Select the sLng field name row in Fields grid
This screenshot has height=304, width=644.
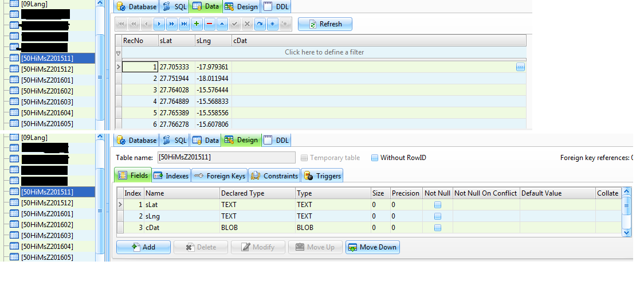coord(182,216)
